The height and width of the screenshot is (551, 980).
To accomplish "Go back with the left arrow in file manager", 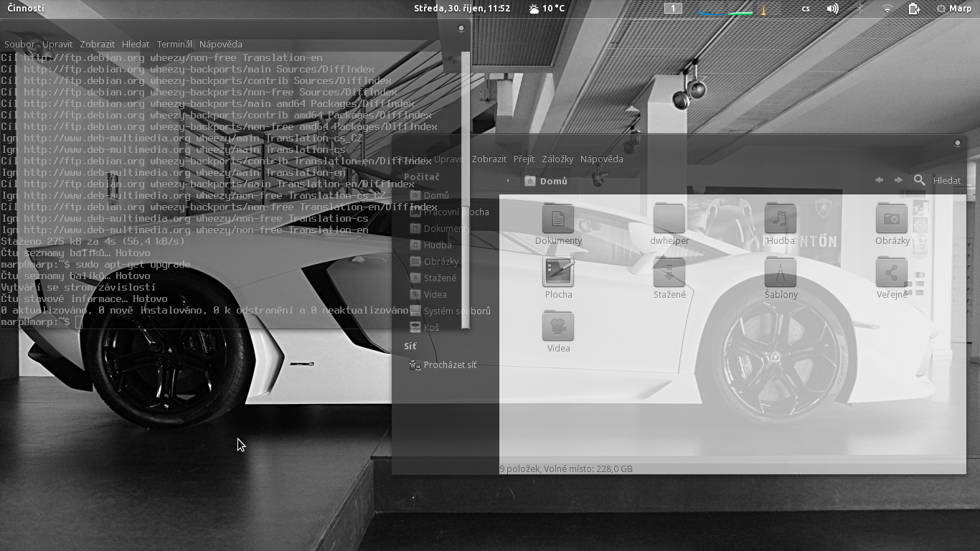I will [879, 180].
